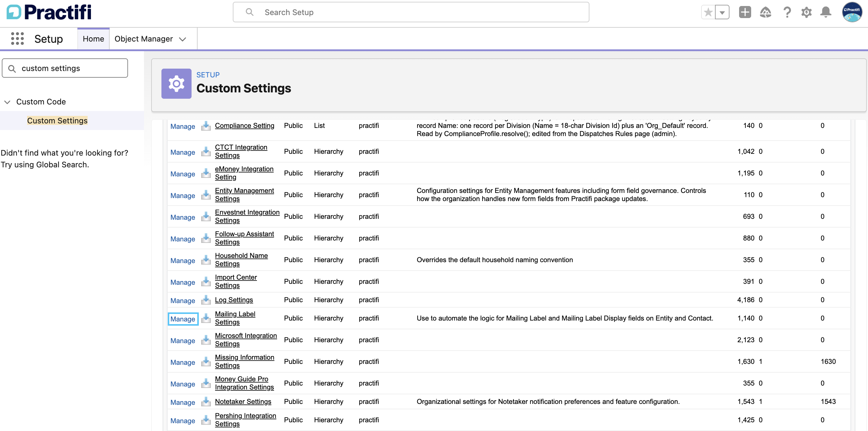This screenshot has height=431, width=868.
Task: Click the download icon for CTCT Integration Settings
Action: point(206,152)
